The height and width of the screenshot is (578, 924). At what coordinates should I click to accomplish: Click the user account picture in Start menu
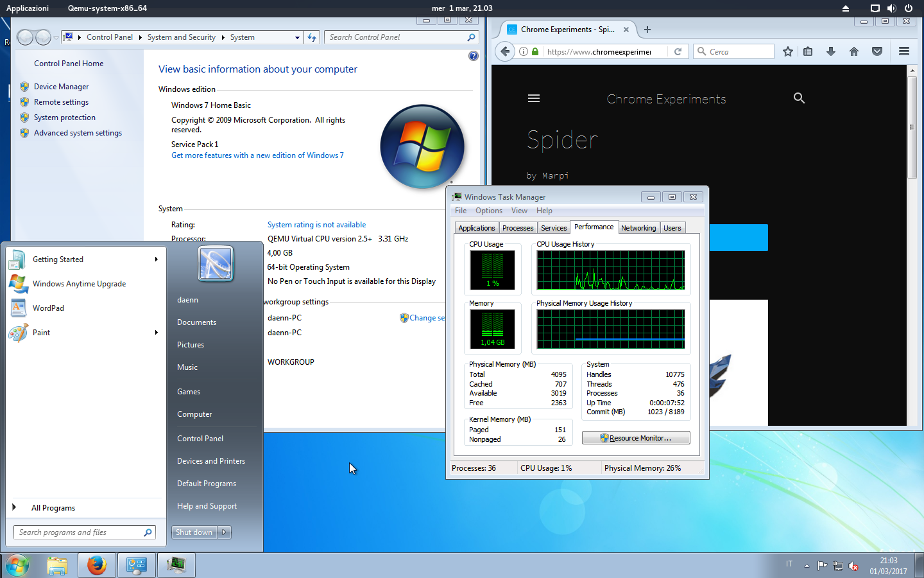(216, 264)
